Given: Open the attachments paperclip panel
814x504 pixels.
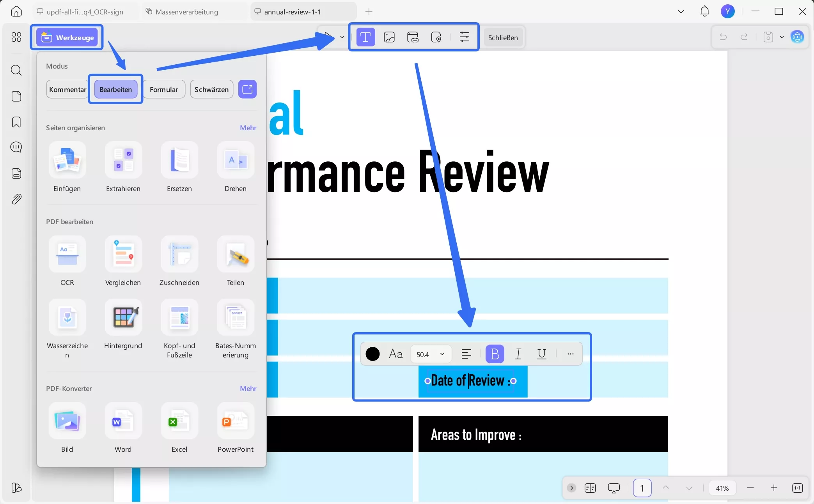Looking at the screenshot, I should pyautogui.click(x=16, y=199).
